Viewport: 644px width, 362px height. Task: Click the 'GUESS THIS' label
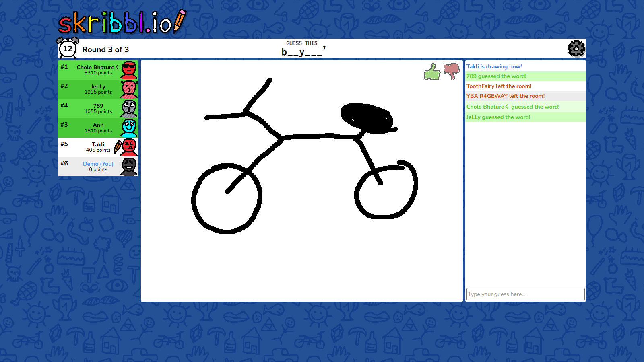[302, 43]
